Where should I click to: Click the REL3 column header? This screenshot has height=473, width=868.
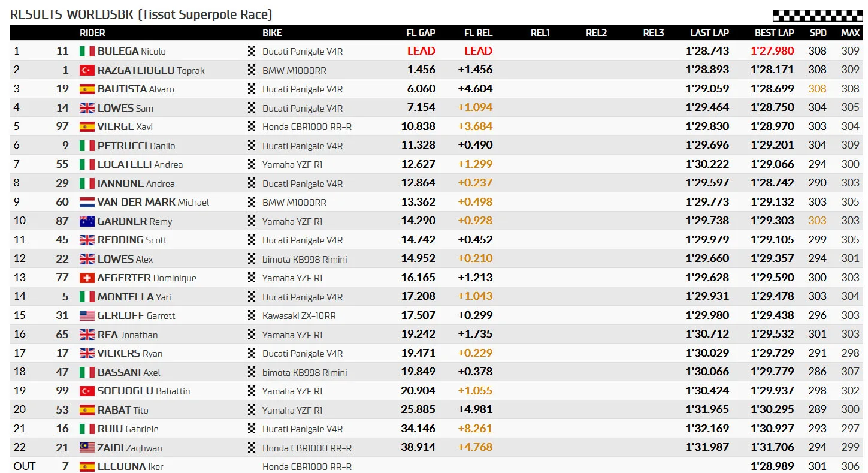coord(654,33)
